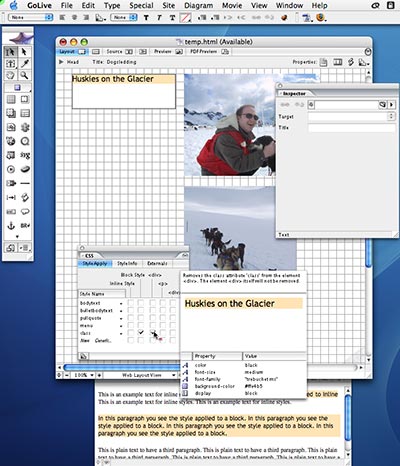Screen dimensions: 400x466
Task: Click the zoom in plus button
Action: click(99, 375)
